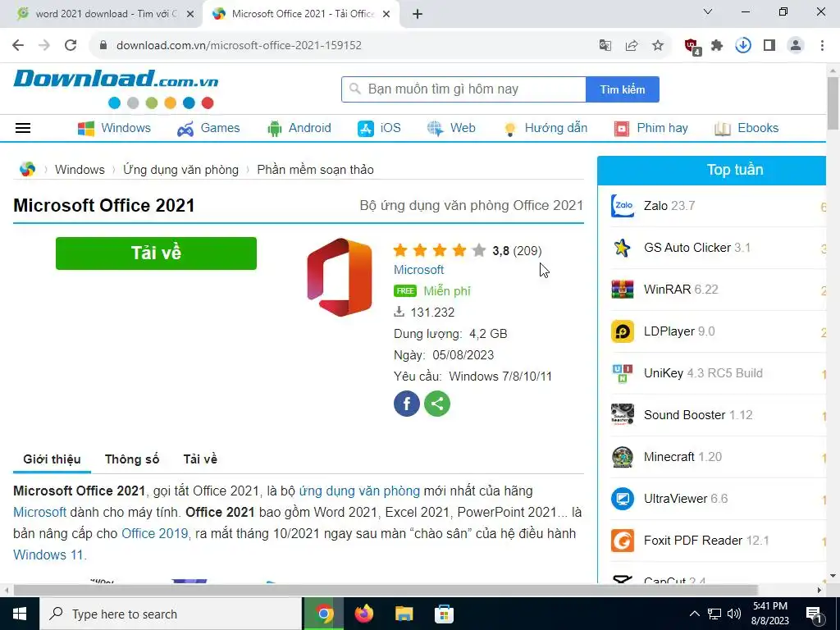Open Zalo icon in Top tuần
The height and width of the screenshot is (630, 840).
623,206
